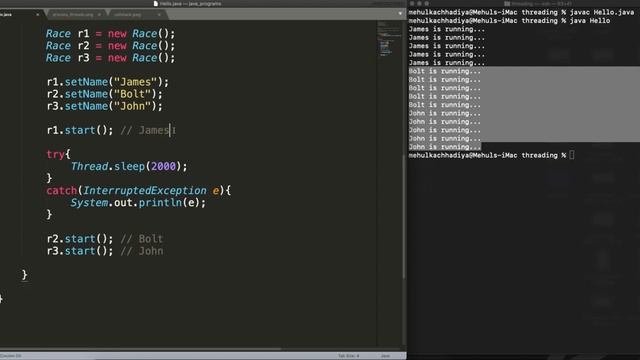The height and width of the screenshot is (360, 640).
Task: Open the Java syntax selector in status bar
Action: click(385, 356)
